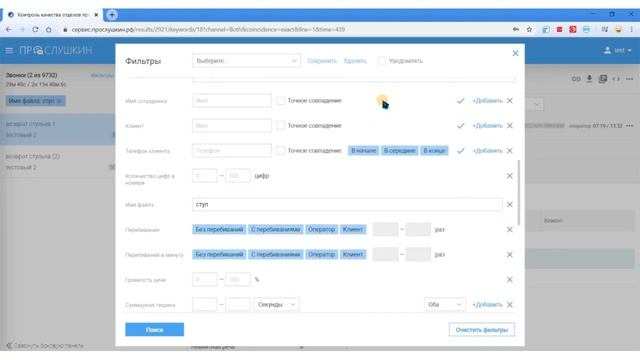Remove the Имя файла: ступ filter chip
The image size is (640, 360).
pyautogui.click(x=59, y=101)
